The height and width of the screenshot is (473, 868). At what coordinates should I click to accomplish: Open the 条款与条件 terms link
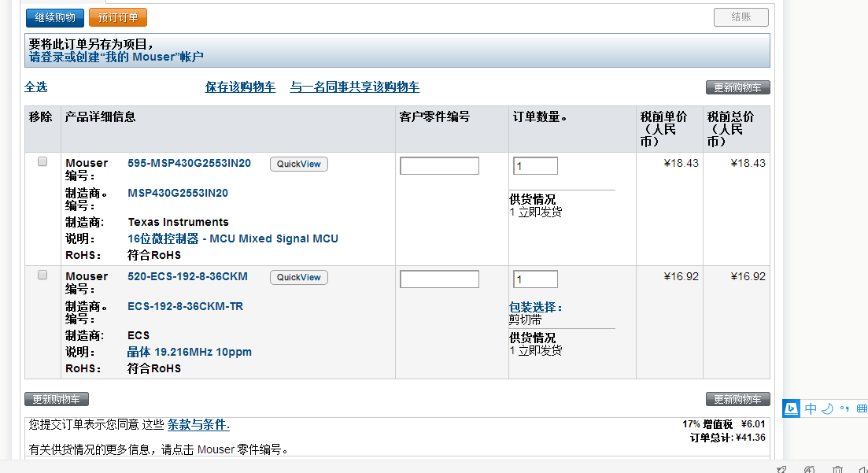pos(198,425)
